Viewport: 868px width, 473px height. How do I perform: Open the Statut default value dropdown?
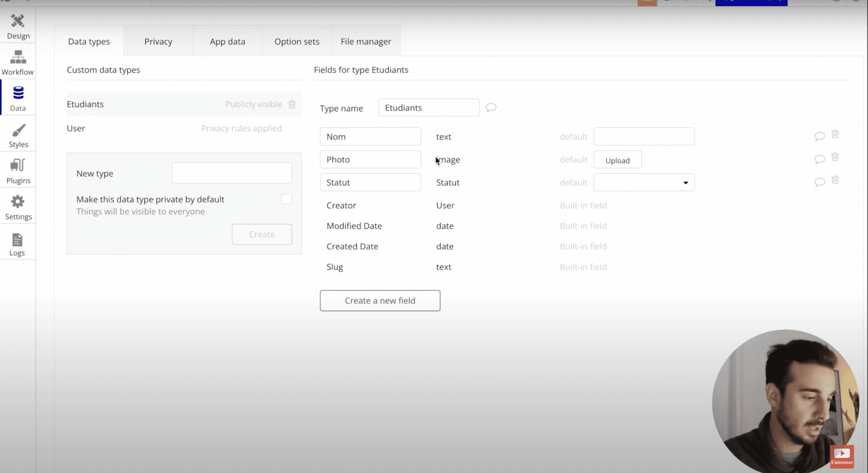click(643, 182)
